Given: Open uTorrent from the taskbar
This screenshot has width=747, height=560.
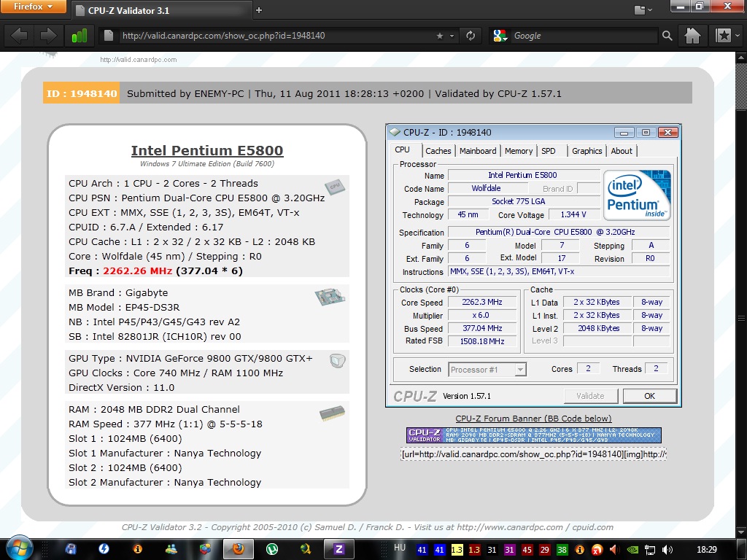Looking at the screenshot, I should point(272,549).
